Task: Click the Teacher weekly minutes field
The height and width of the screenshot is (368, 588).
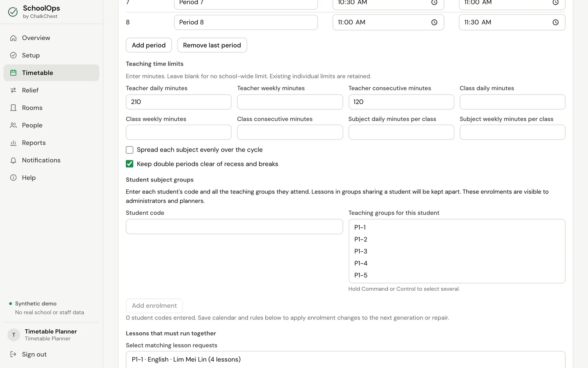Action: coord(290,102)
